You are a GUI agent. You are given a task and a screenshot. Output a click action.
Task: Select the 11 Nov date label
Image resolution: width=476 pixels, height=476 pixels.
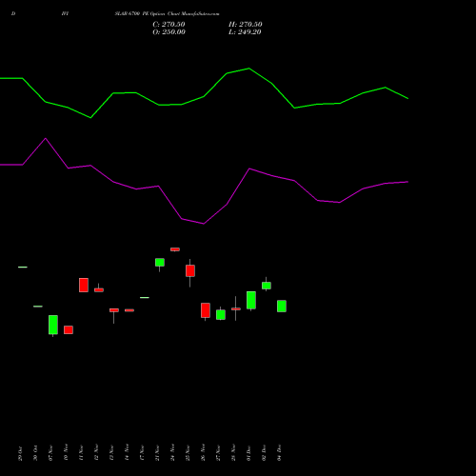coord(81,453)
